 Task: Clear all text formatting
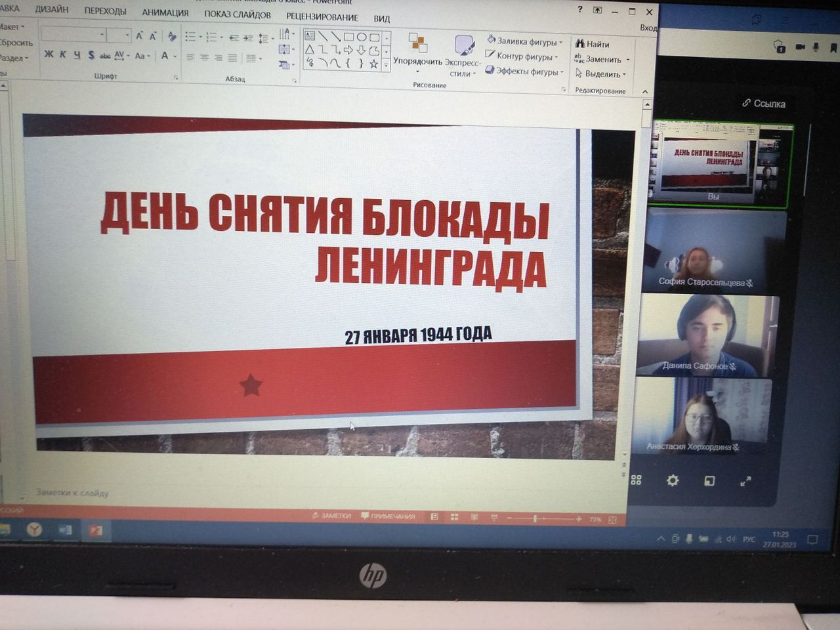point(172,37)
